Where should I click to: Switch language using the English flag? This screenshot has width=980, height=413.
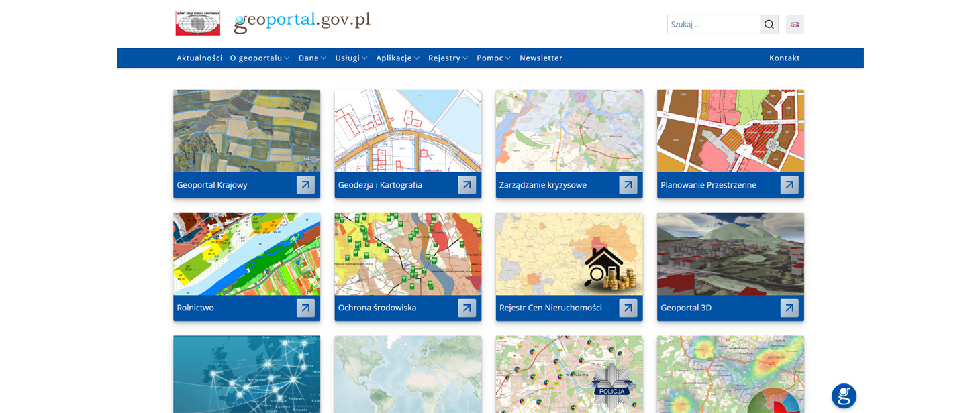[795, 24]
